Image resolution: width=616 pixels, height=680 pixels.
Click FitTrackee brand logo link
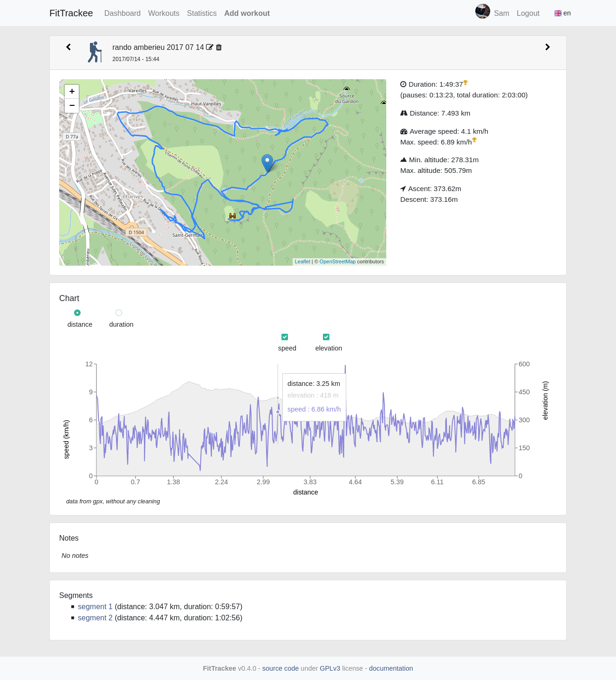tap(71, 13)
